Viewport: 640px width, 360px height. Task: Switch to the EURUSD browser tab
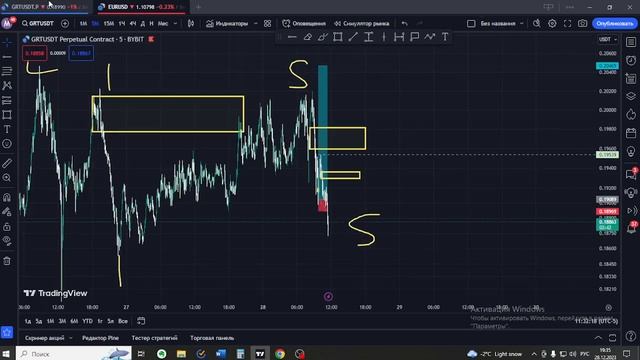(x=142, y=7)
